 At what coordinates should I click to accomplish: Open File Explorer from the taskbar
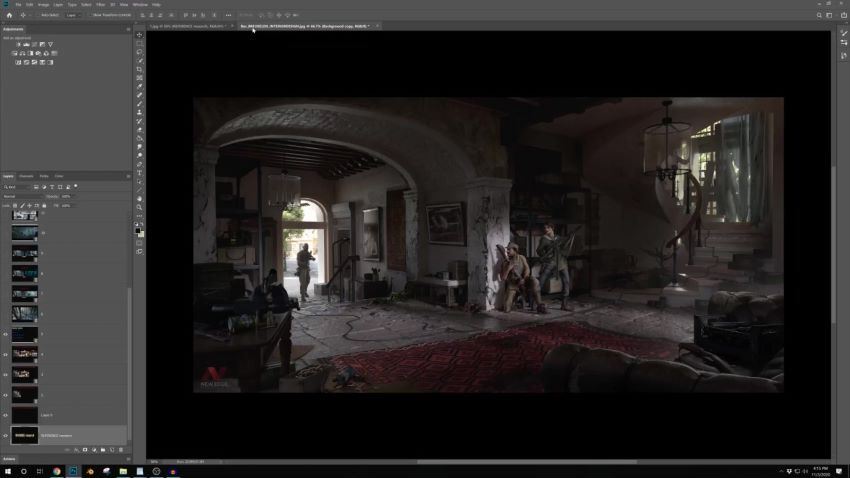(x=123, y=471)
